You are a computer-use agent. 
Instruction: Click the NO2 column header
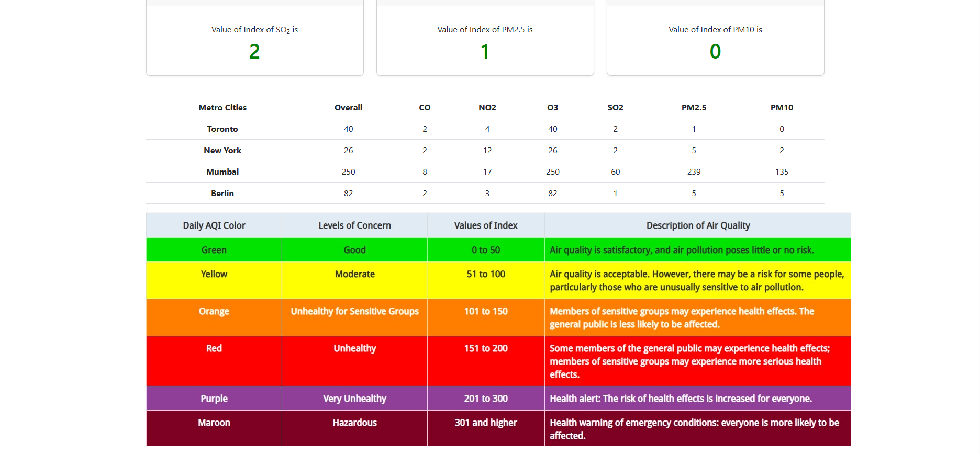coord(487,107)
